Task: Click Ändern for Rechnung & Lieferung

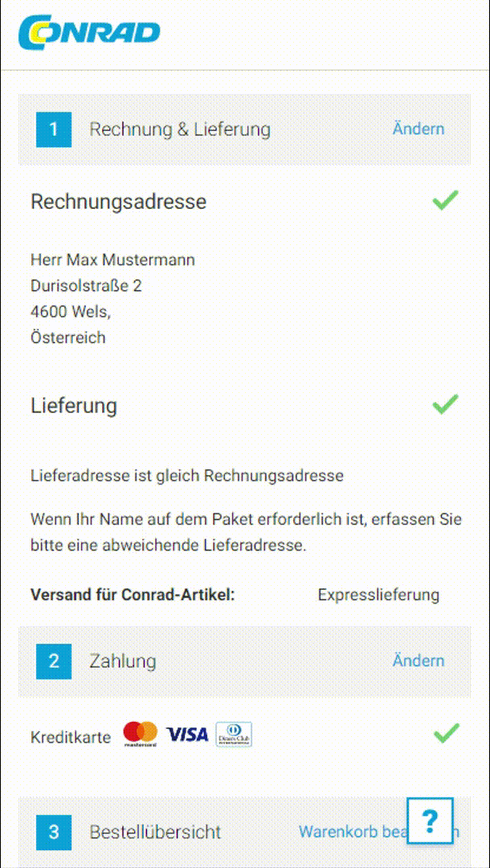Action: 418,129
